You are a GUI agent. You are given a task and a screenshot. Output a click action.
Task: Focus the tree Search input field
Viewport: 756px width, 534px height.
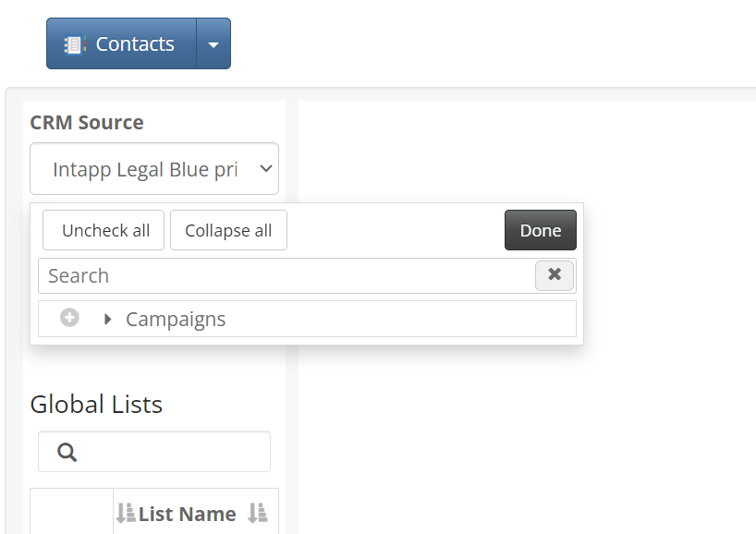(x=287, y=275)
